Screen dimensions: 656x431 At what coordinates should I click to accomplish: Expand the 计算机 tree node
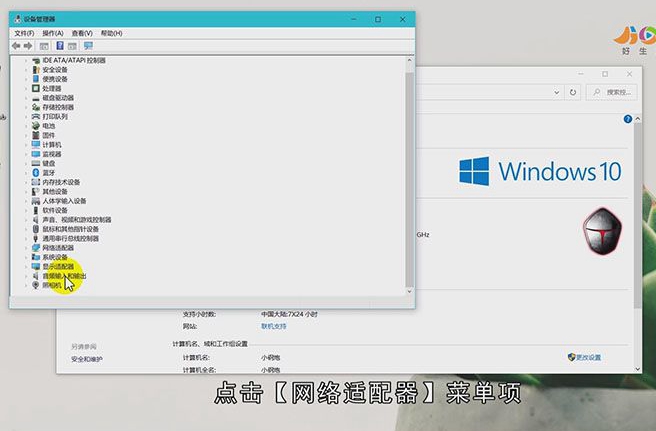pos(26,145)
